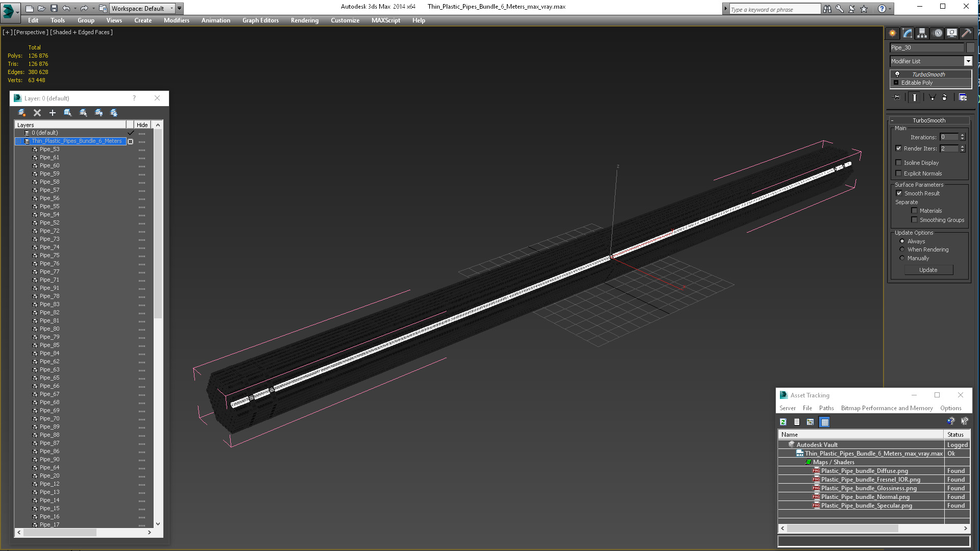Click into the keyword search field
Screen dimensions: 980x551
(774, 9)
